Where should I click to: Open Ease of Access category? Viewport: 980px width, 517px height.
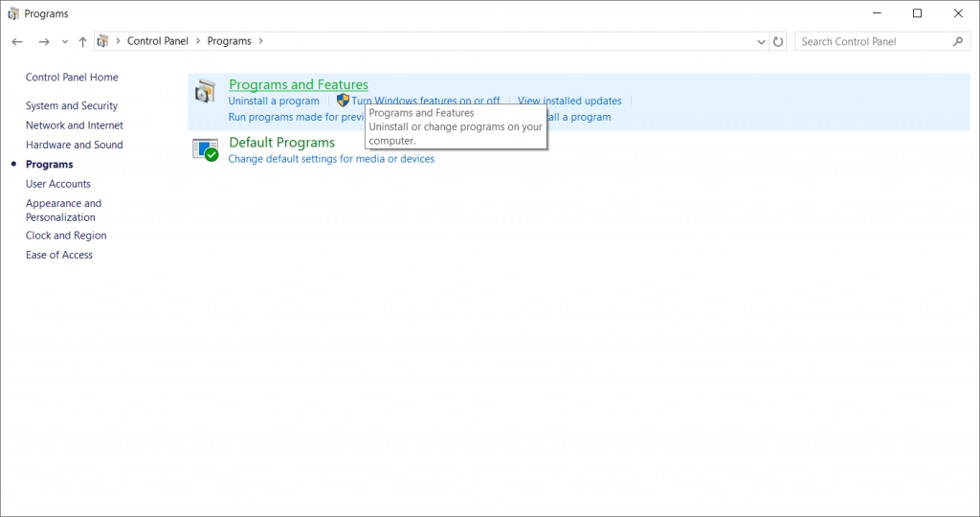click(59, 255)
